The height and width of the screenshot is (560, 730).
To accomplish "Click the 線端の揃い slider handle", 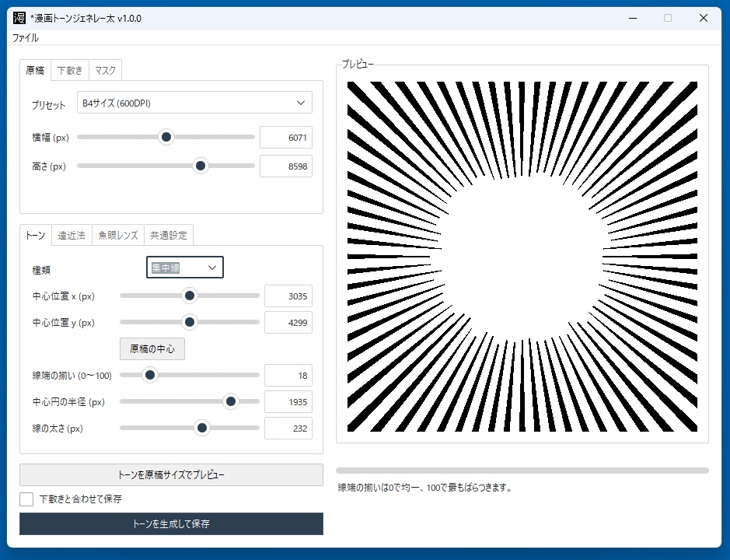I will (x=150, y=375).
